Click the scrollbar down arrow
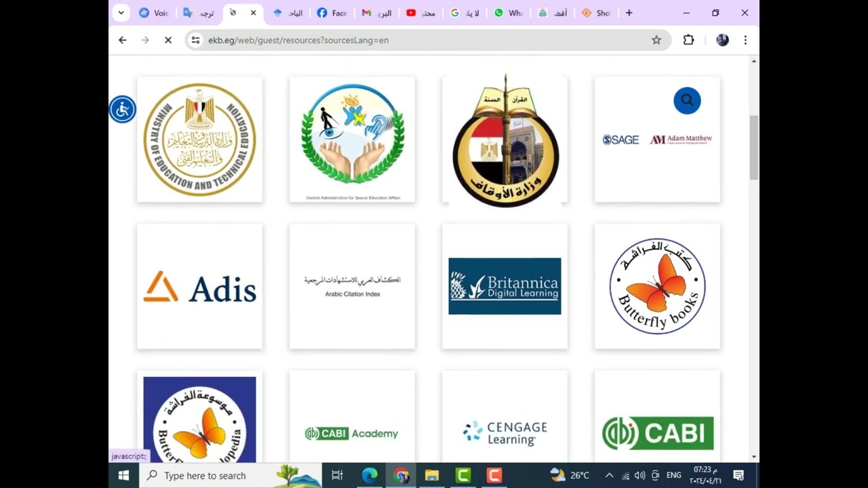The height and width of the screenshot is (488, 868). point(754,457)
